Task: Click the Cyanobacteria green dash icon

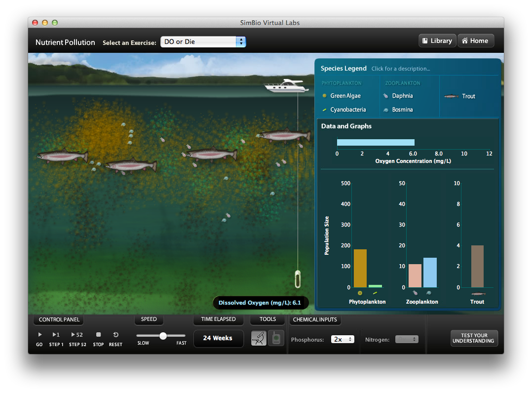Action: coord(324,110)
